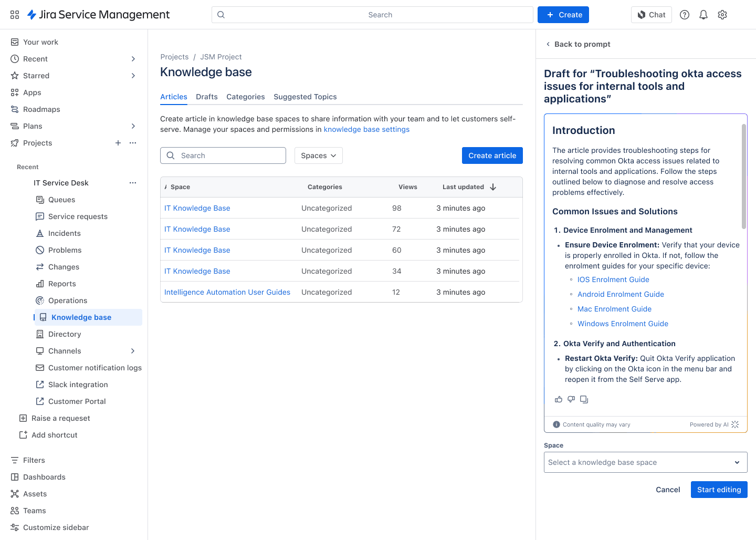Cancel the draft
This screenshot has width=756, height=540.
[668, 490]
